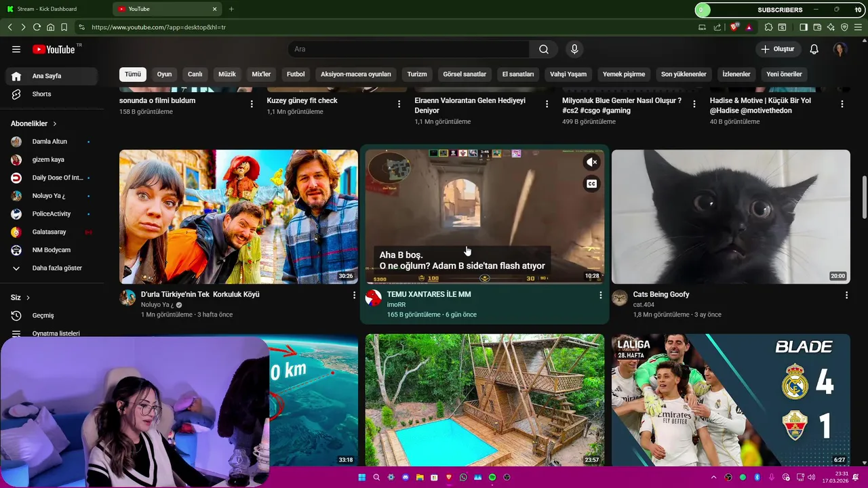
Task: Select the Futbol filter chip
Action: [296, 74]
